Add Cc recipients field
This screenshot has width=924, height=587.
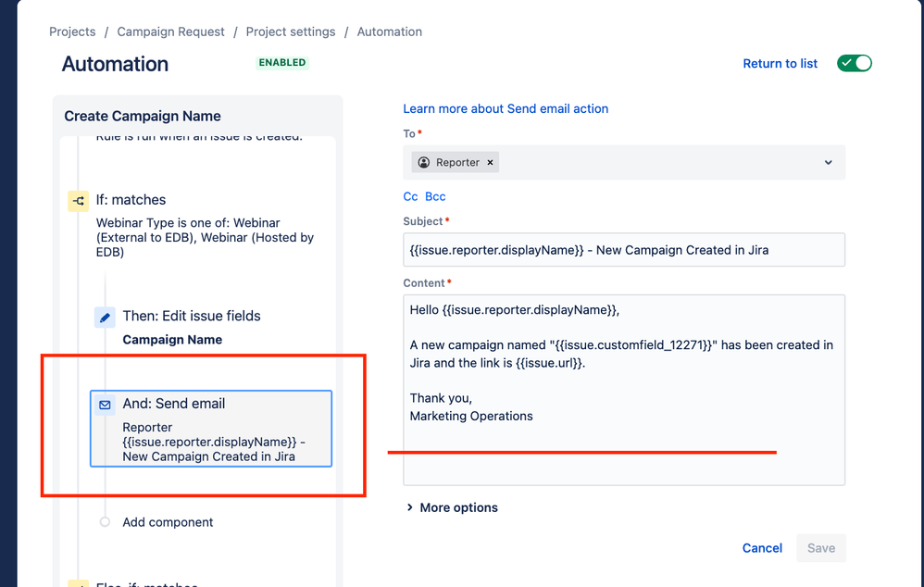pyautogui.click(x=410, y=197)
